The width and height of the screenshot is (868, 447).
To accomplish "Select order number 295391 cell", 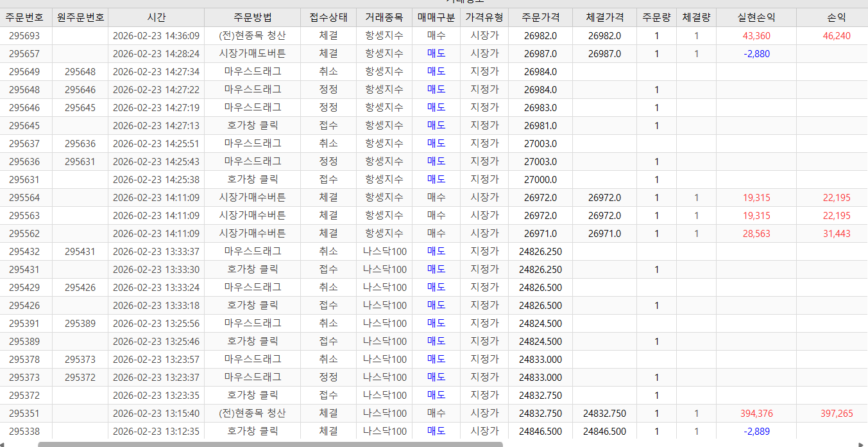I will click(24, 324).
